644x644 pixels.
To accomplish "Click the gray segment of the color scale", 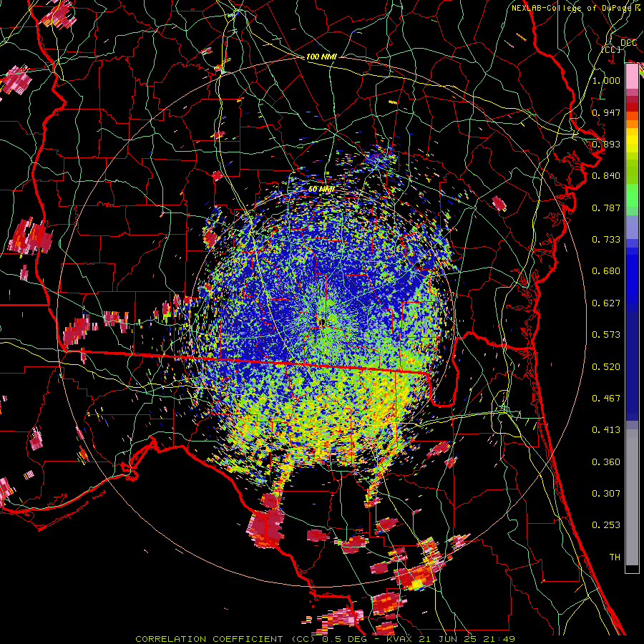I will pos(632,497).
